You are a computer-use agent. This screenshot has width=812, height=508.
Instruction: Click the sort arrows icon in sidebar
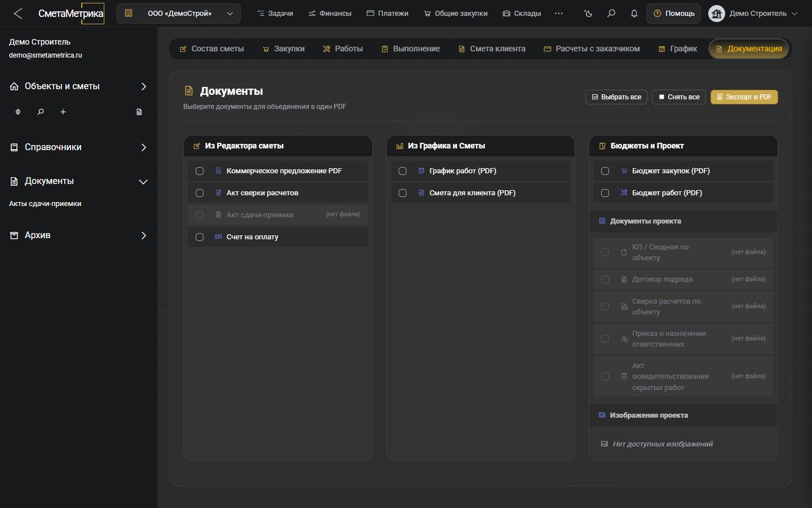[18, 112]
